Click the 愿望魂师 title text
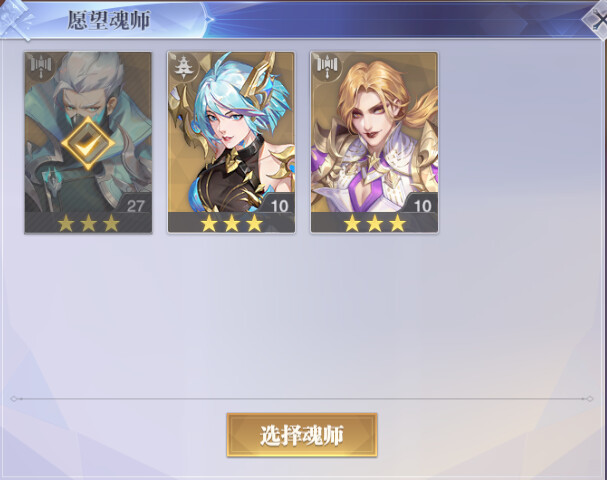Image resolution: width=607 pixels, height=480 pixels. [109, 20]
